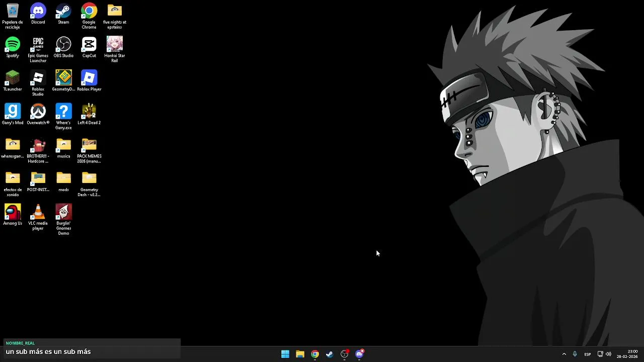Select the Epic Games Launcher shortcut

(x=38, y=50)
